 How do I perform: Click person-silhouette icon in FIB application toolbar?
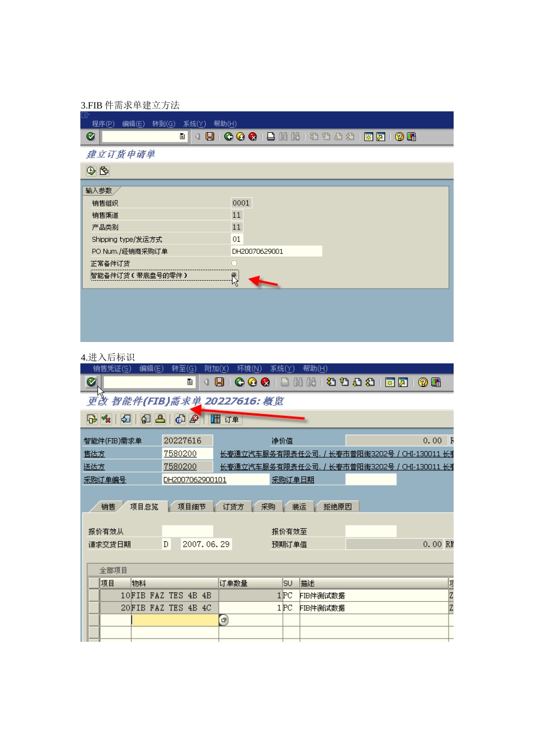(160, 419)
